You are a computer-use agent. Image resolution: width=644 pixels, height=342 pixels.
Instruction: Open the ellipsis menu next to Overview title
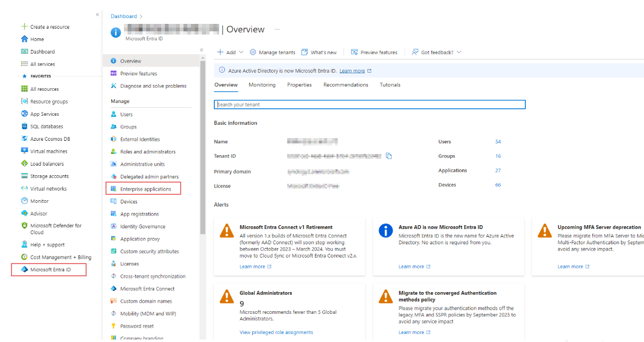(x=277, y=30)
